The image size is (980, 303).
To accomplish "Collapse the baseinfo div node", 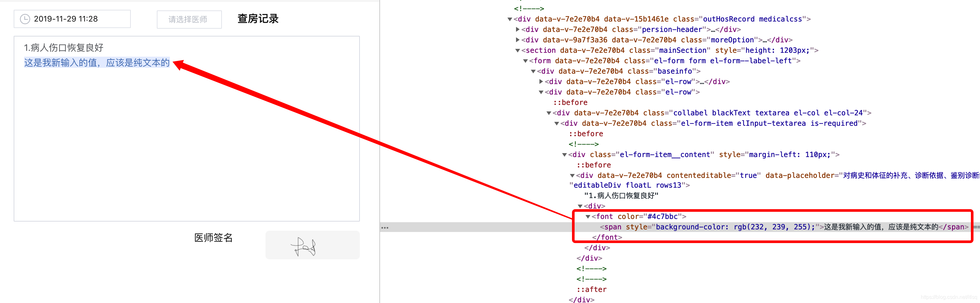I will point(533,71).
